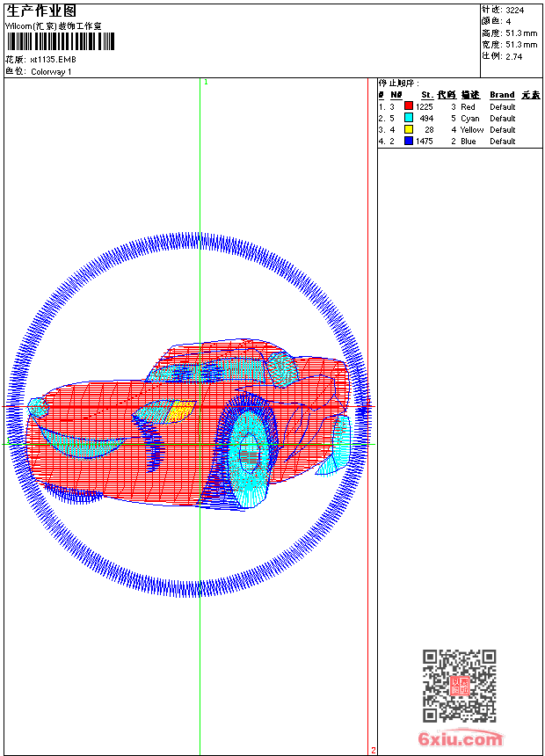The width and height of the screenshot is (545, 756).
Task: Click the cyan color swatch in row two
Action: click(x=409, y=118)
